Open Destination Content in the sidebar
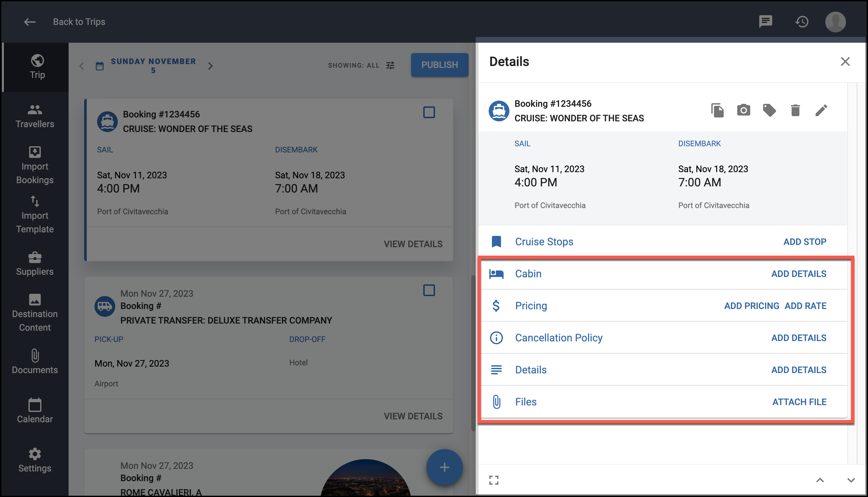Image resolution: width=868 pixels, height=497 pixels. point(35,313)
